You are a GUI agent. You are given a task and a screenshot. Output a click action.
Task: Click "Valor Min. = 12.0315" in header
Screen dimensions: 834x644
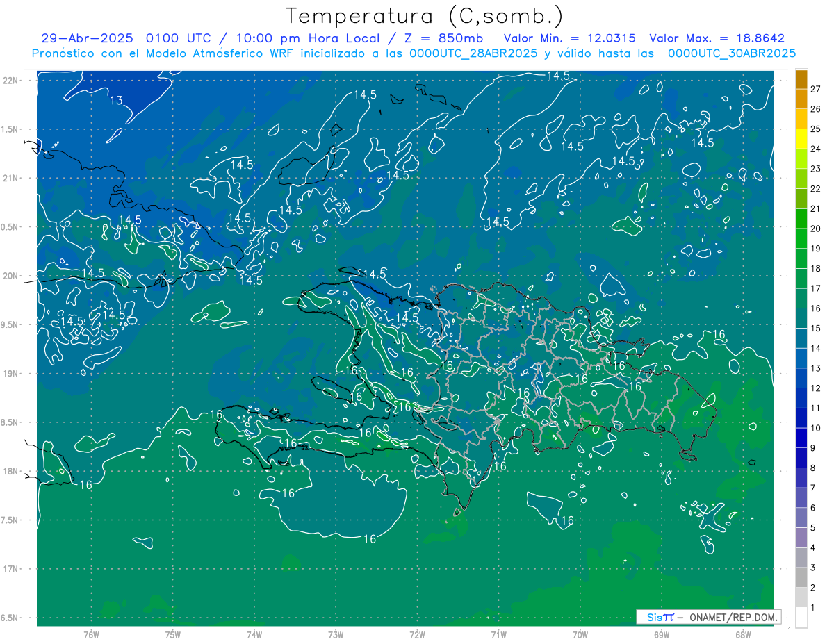[x=570, y=38]
